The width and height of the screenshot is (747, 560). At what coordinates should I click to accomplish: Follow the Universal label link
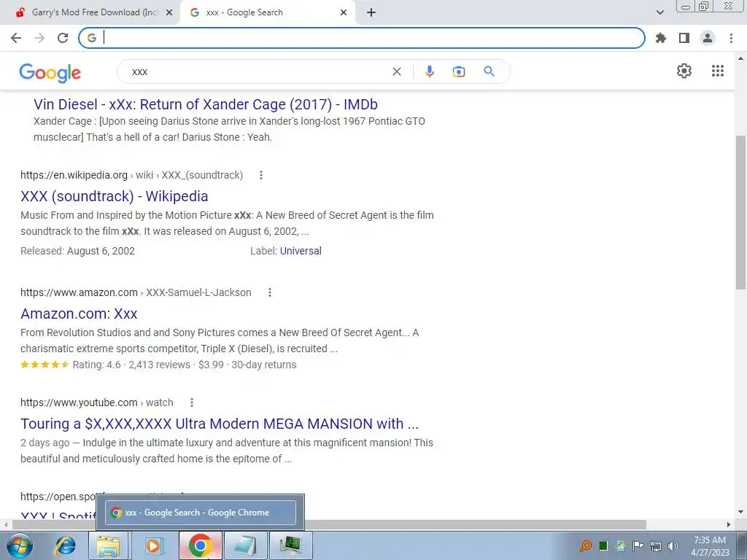click(301, 251)
